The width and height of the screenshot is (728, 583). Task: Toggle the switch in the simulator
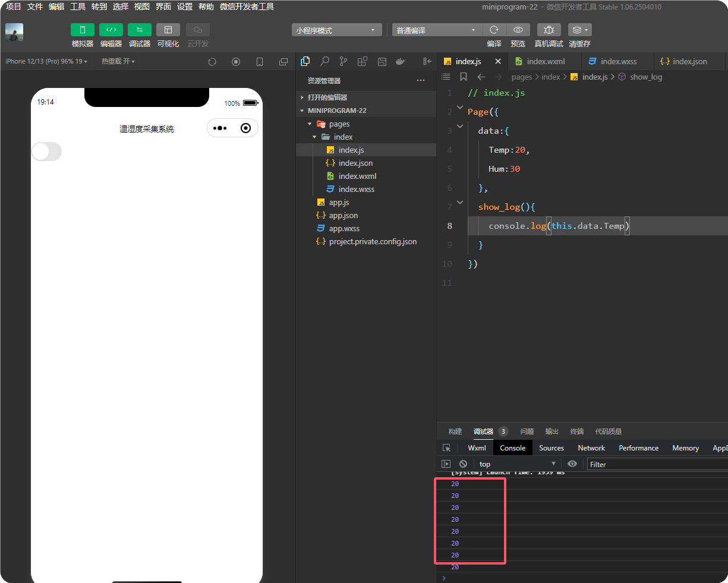pyautogui.click(x=46, y=152)
